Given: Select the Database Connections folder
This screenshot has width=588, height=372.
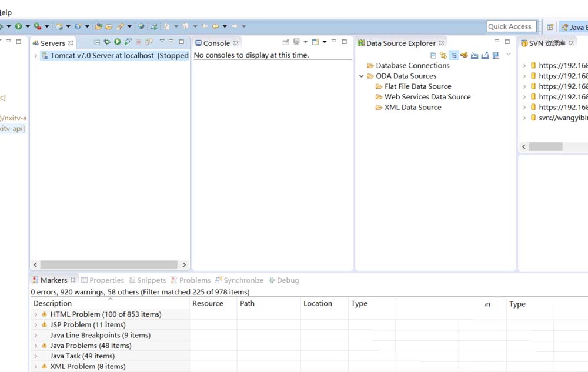Looking at the screenshot, I should tap(408, 66).
